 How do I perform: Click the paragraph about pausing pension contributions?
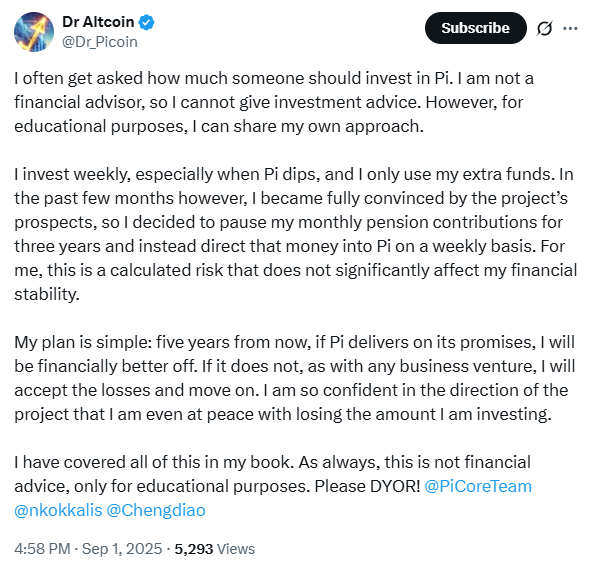tap(296, 234)
